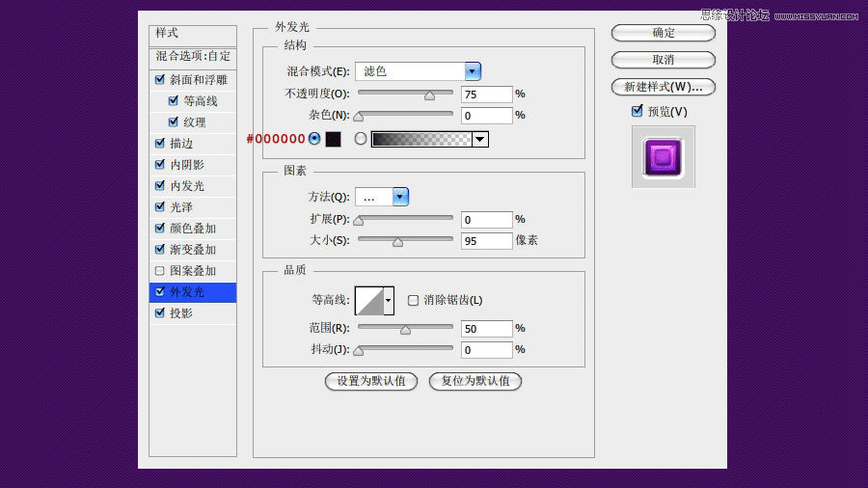
Task: Select the 描边 style entry
Action: click(x=181, y=144)
